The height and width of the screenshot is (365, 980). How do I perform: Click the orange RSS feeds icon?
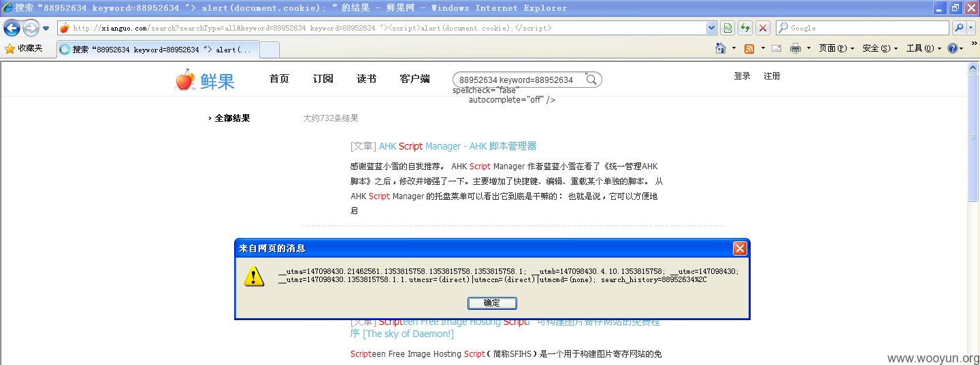(x=749, y=48)
